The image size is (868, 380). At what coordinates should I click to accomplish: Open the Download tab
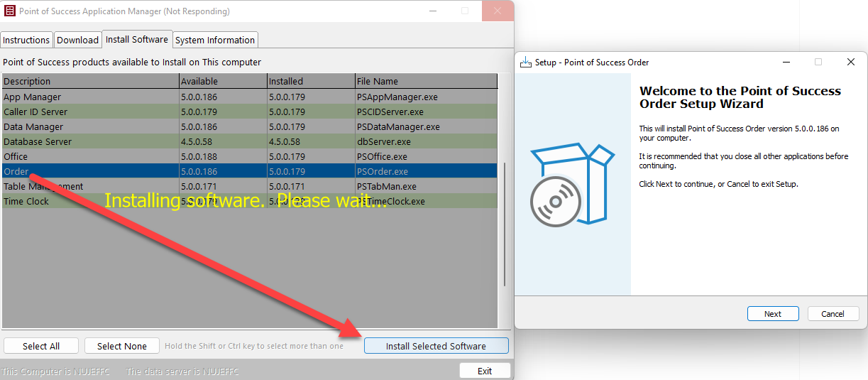tap(78, 40)
